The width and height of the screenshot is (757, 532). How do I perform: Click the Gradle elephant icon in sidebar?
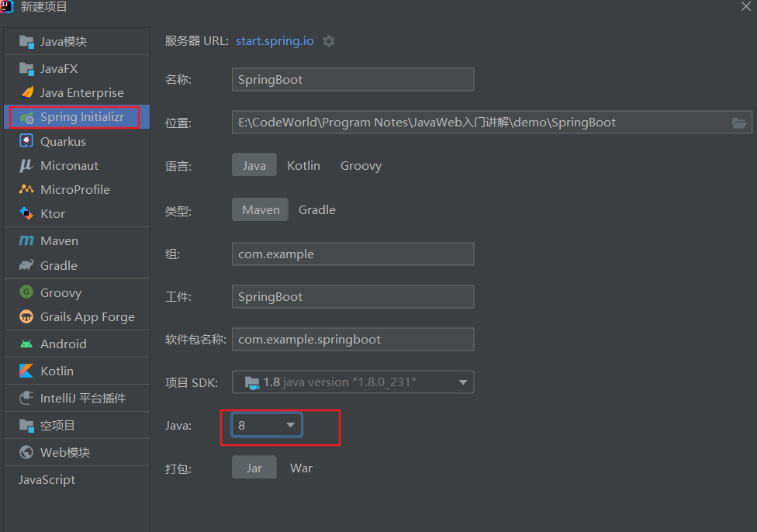26,265
